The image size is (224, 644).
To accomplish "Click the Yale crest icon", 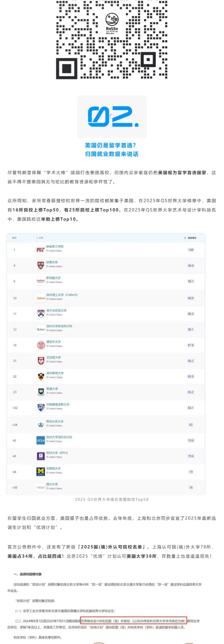I will [x=41, y=392].
